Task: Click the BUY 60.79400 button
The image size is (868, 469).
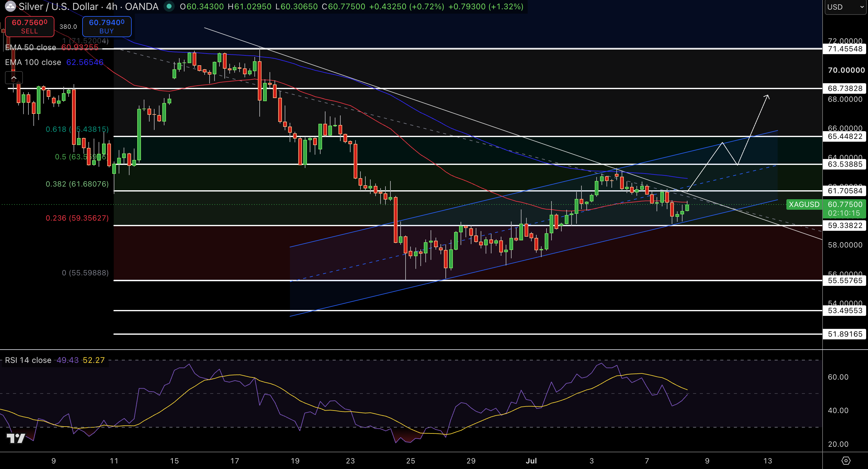Action: click(x=107, y=27)
